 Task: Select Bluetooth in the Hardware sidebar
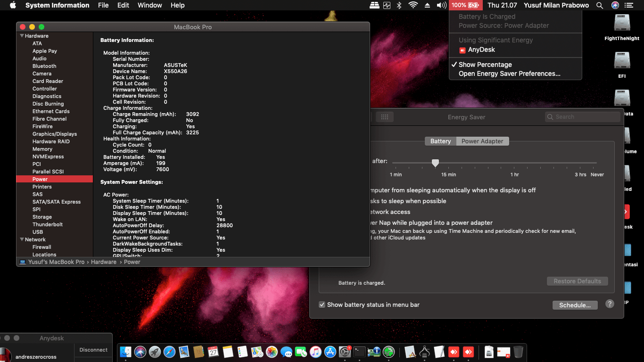tap(44, 66)
